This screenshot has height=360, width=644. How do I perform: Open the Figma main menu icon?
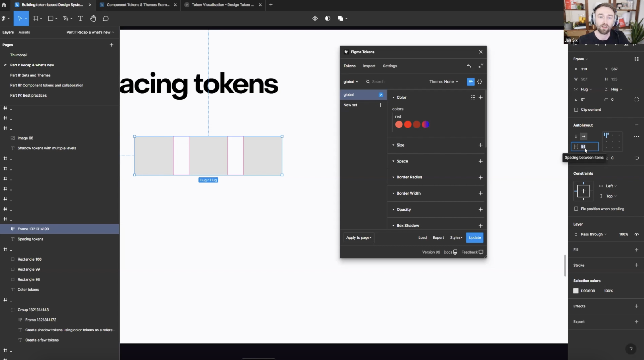pos(4,18)
